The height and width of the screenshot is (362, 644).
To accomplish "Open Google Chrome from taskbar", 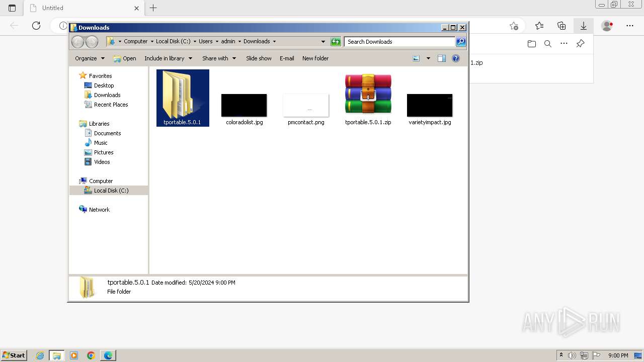I will [91, 355].
